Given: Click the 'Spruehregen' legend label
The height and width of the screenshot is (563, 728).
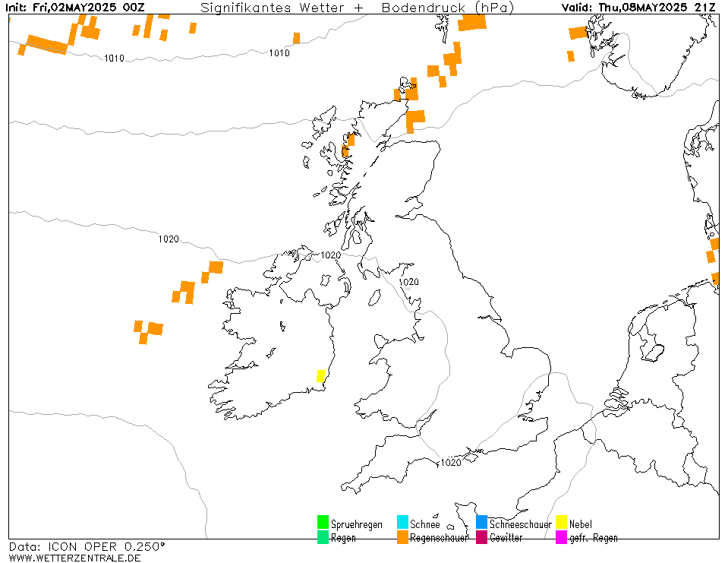Looking at the screenshot, I should 357,524.
